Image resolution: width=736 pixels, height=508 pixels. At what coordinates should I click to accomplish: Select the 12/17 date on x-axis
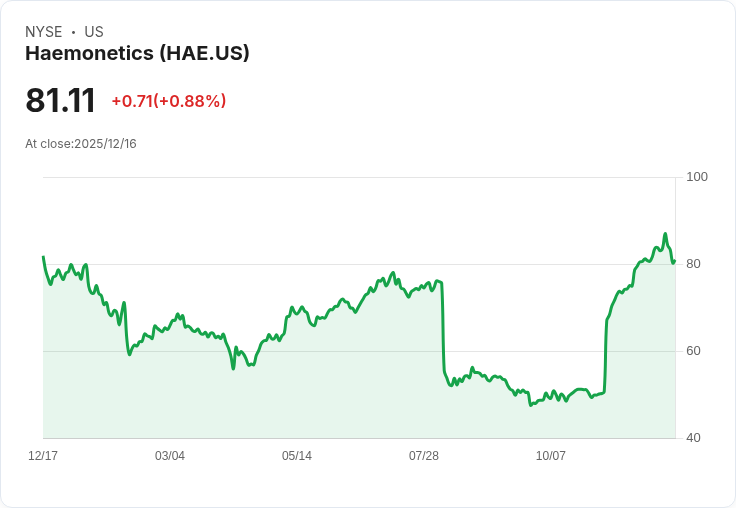tap(43, 456)
